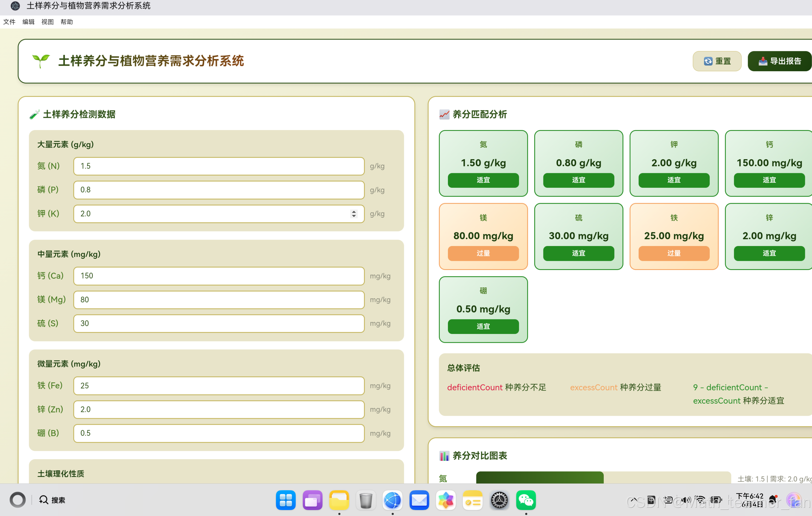Image resolution: width=812 pixels, height=516 pixels.
Task: Open the blue app grid launcher icon
Action: pos(286,500)
